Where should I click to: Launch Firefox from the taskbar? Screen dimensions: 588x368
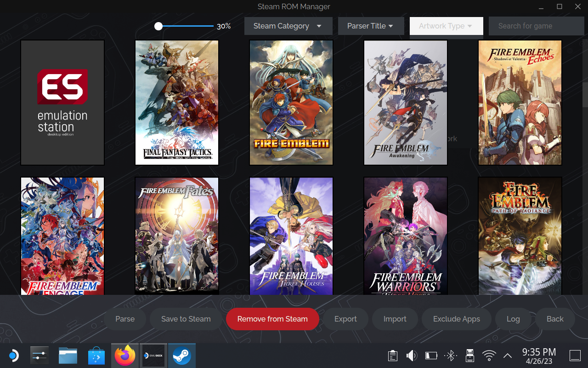click(124, 355)
